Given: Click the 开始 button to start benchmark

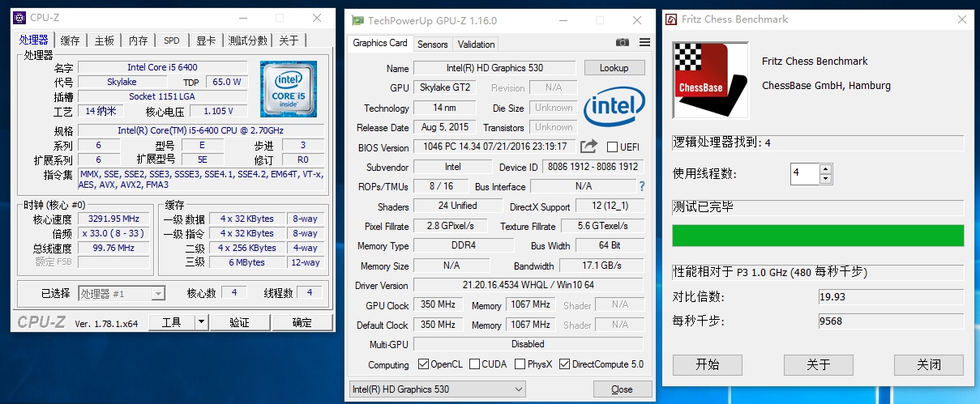Looking at the screenshot, I should (708, 364).
